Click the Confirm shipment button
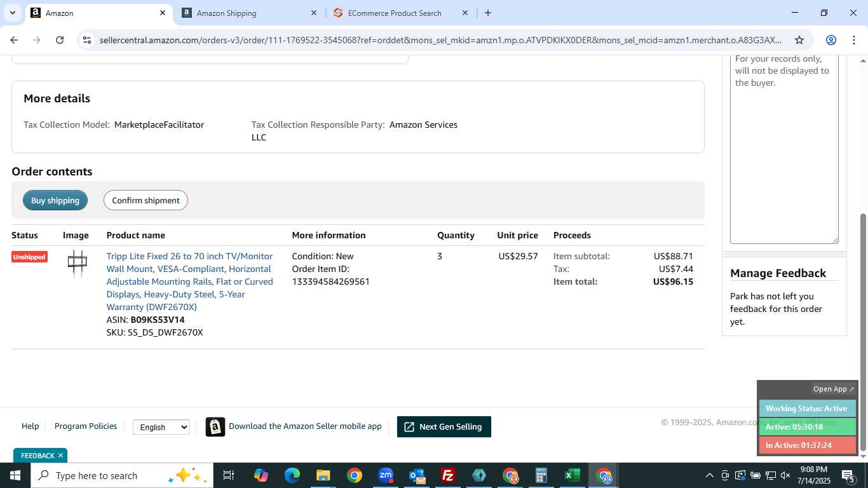Screen dimensions: 868x488 point(146,200)
